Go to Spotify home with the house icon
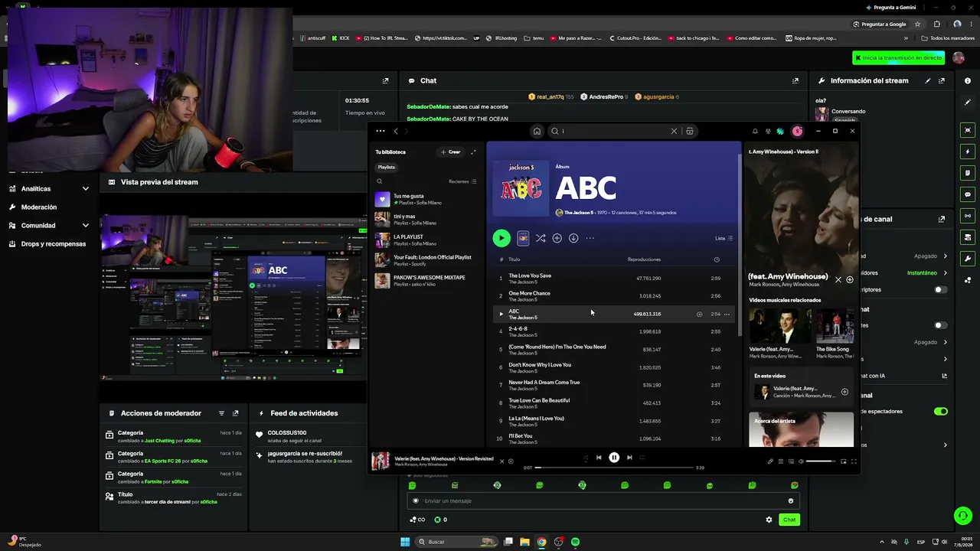 point(537,131)
